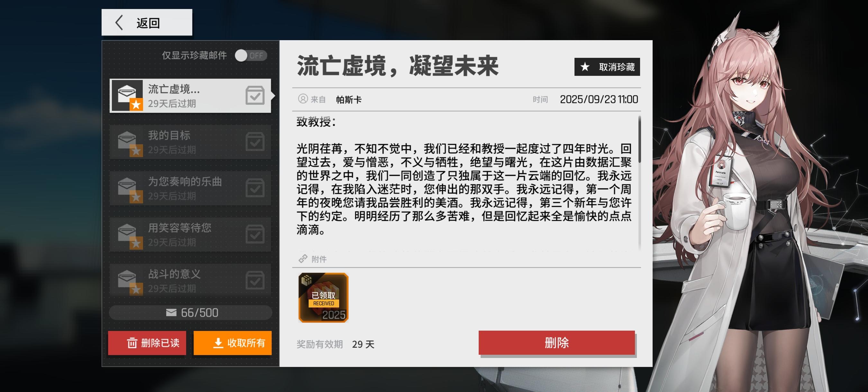Screen dimensions: 868x392
Task: Open the 用笑容等待您 mail entry
Action: pyautogui.click(x=190, y=234)
